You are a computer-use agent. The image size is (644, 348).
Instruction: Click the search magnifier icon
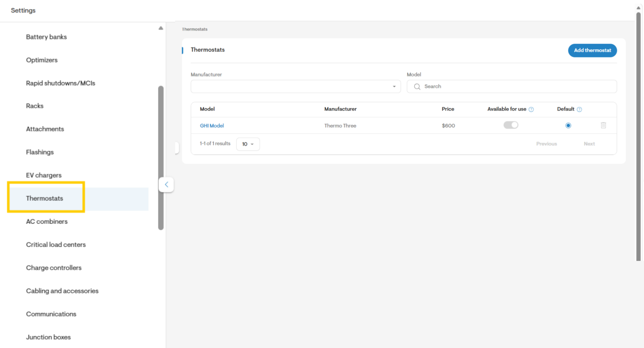417,87
